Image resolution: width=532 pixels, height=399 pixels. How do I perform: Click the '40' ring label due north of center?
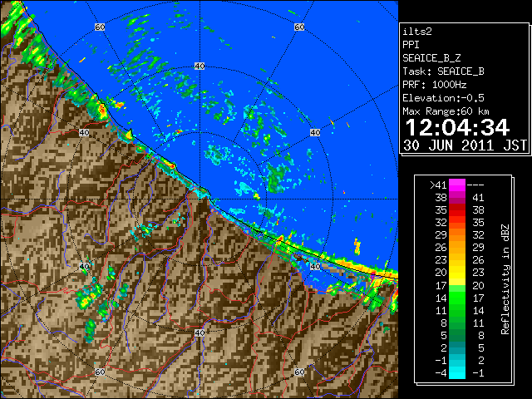pos(199,66)
